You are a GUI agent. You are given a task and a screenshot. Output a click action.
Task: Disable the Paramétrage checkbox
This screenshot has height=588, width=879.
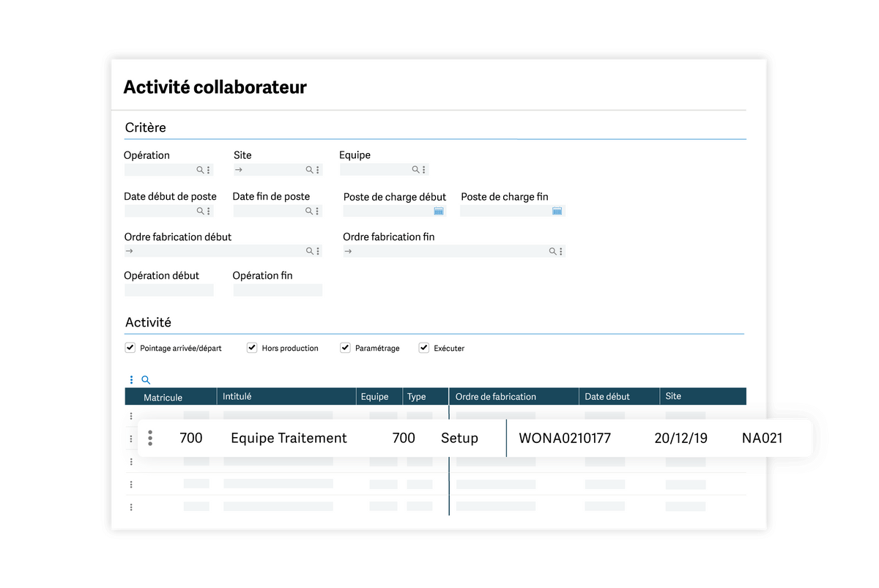[x=345, y=348]
